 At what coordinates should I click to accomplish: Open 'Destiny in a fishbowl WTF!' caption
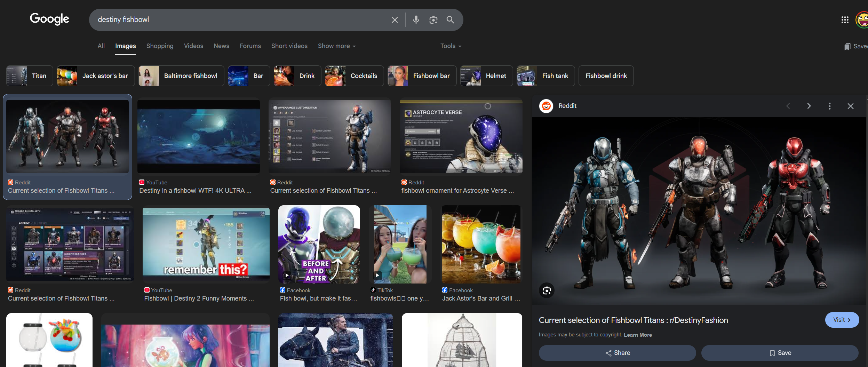tap(195, 191)
